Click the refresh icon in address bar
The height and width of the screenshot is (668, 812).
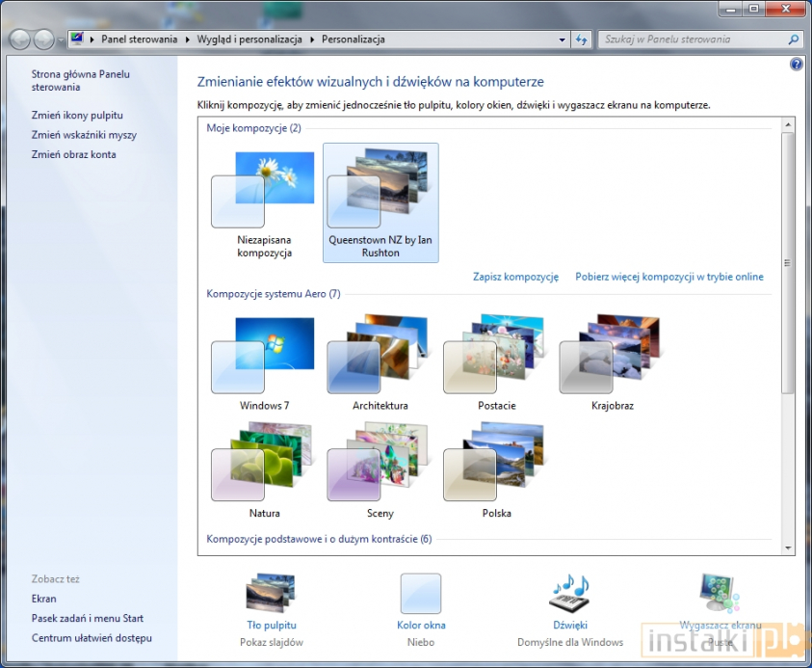click(582, 40)
